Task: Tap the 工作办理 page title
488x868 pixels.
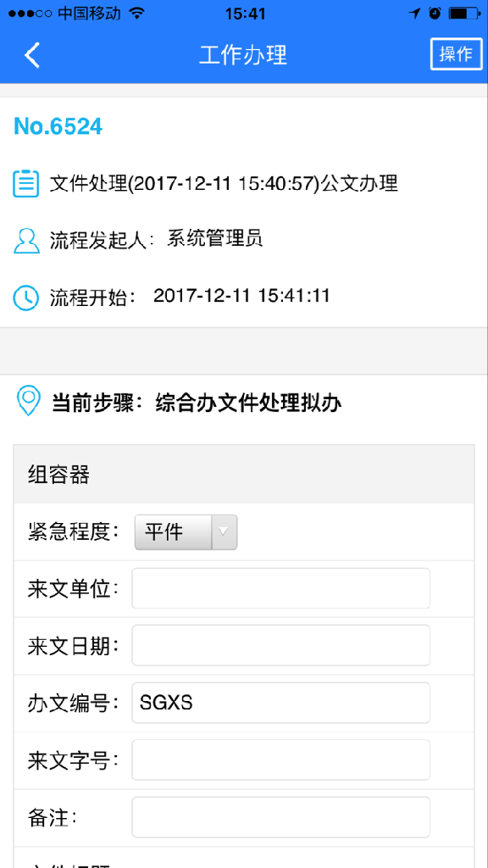Action: click(x=243, y=55)
